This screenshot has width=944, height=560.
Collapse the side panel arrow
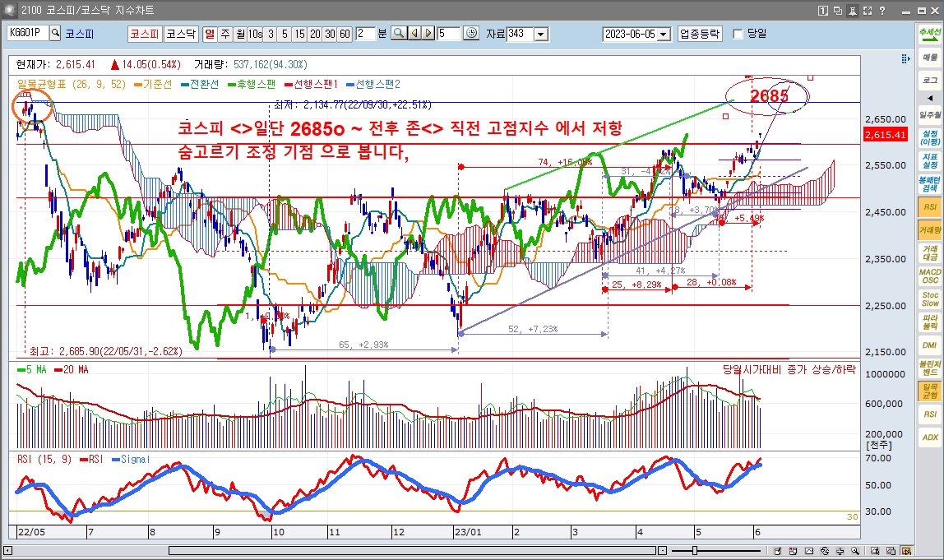tap(929, 98)
